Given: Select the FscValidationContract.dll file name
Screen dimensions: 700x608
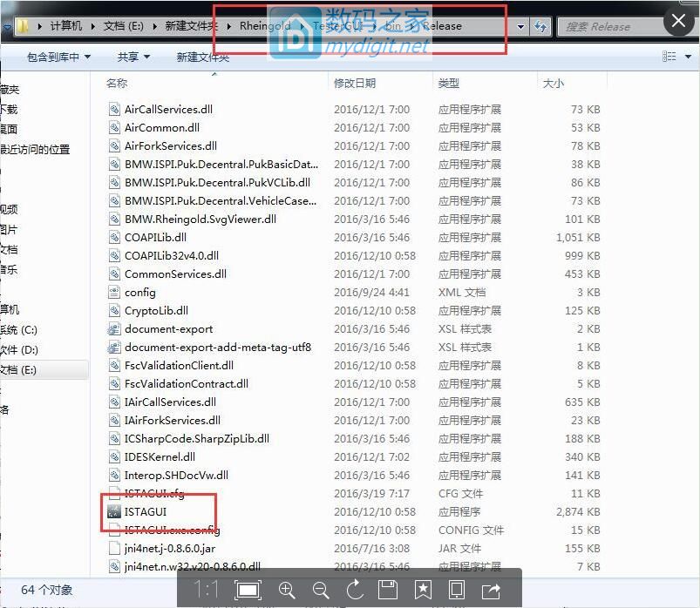Looking at the screenshot, I should click(187, 383).
